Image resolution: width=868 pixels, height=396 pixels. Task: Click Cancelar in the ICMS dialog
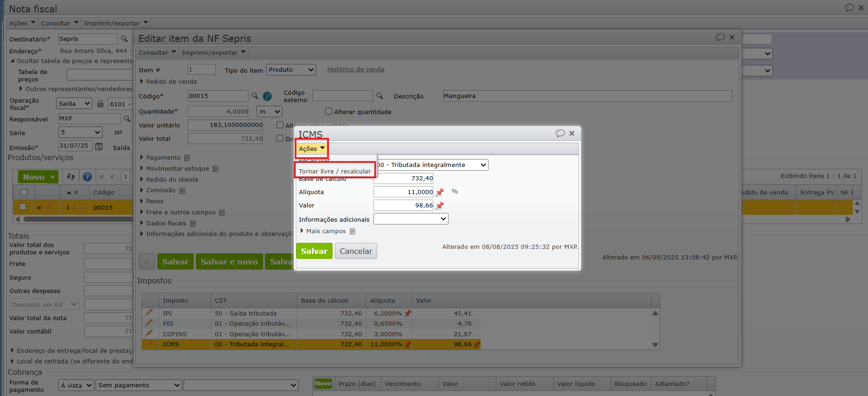[x=356, y=251]
